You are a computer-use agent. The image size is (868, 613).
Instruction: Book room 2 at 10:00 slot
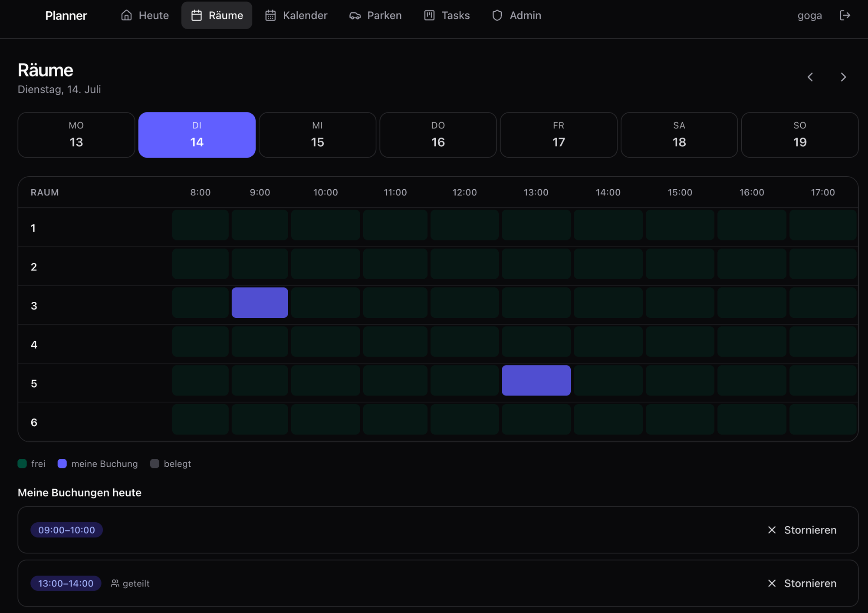pos(325,264)
